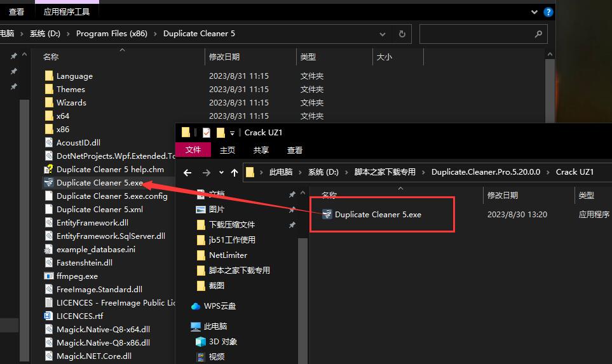
Task: Sort by 类型 column in rear window
Action: tap(308, 57)
